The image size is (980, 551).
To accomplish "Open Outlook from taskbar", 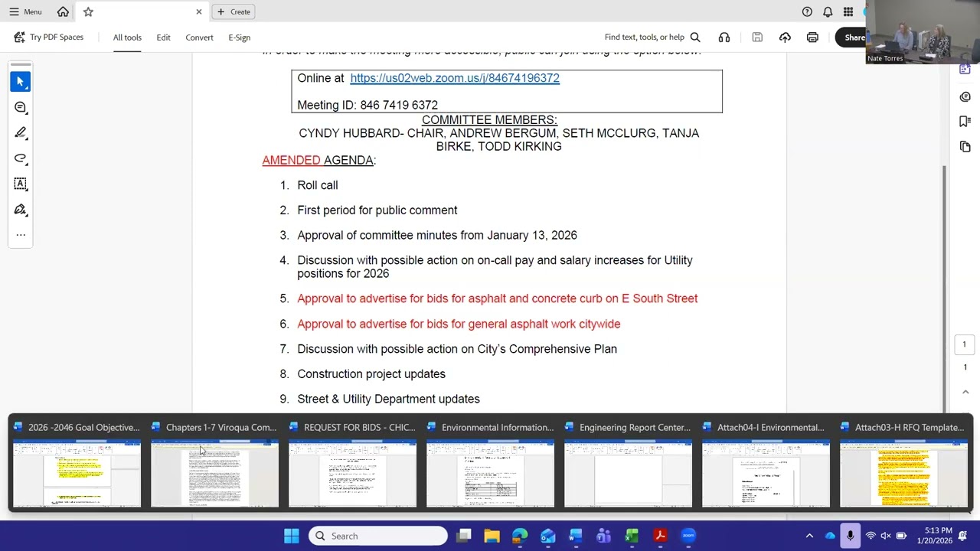I will click(548, 536).
